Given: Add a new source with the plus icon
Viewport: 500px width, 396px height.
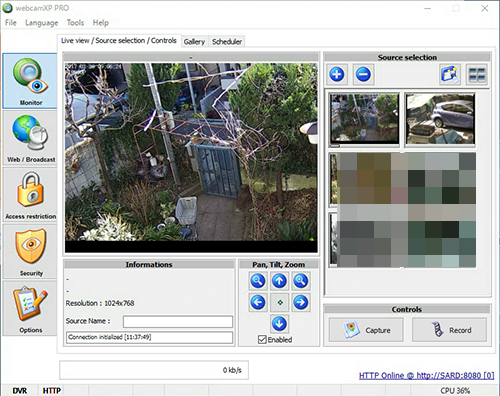Looking at the screenshot, I should (337, 74).
